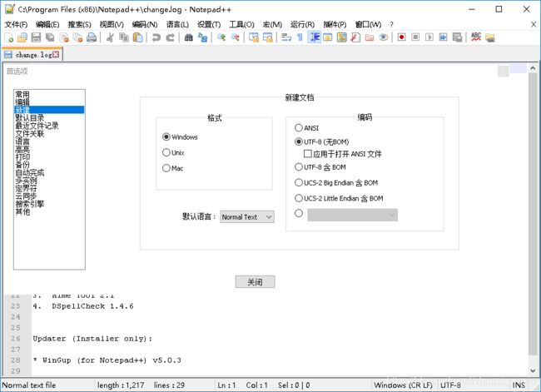Click the vertical scrollbar down arrow
Image resolution: width=541 pixels, height=392 pixels.
pos(533,371)
